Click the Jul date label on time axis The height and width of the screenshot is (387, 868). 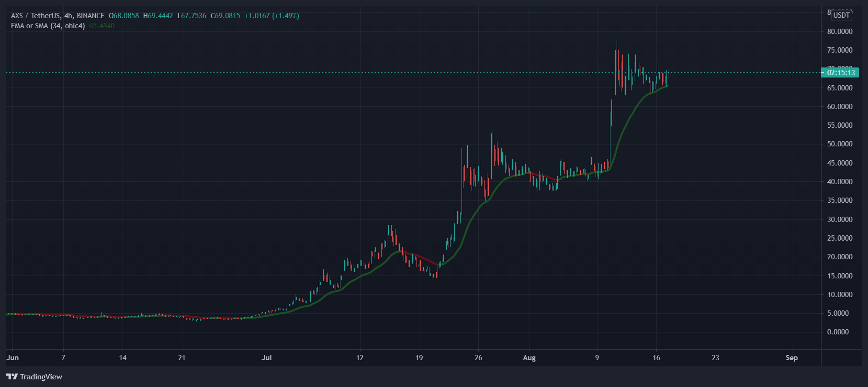click(x=267, y=358)
